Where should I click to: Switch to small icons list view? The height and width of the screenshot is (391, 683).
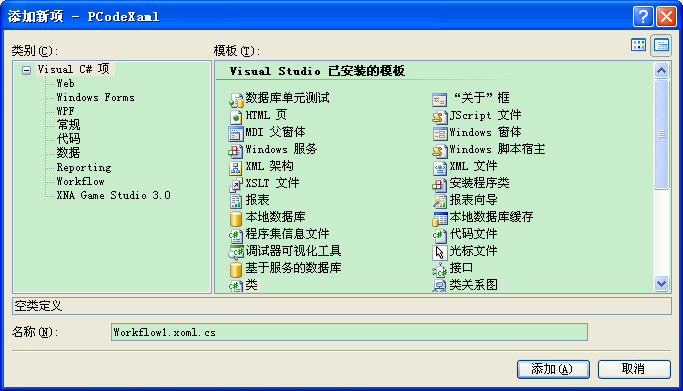(x=661, y=45)
